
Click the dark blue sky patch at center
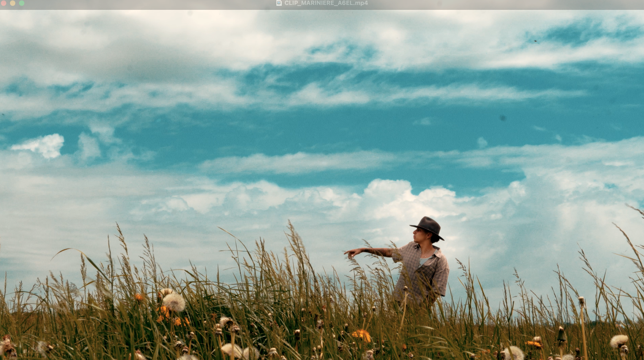tap(322, 129)
